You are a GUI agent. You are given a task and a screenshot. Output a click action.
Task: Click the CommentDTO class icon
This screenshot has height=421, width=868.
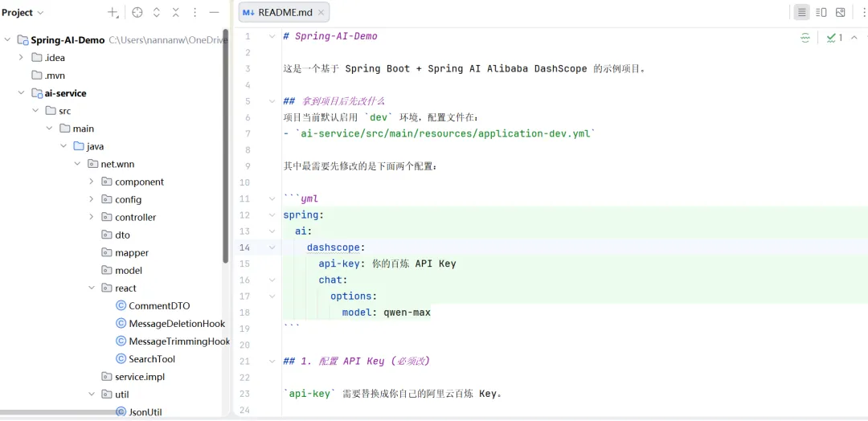click(x=121, y=306)
